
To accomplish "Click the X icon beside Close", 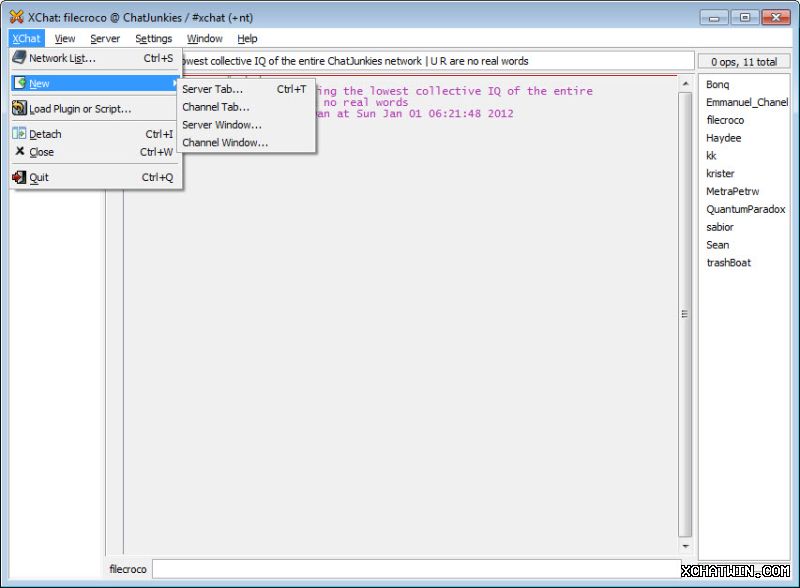I will click(19, 152).
